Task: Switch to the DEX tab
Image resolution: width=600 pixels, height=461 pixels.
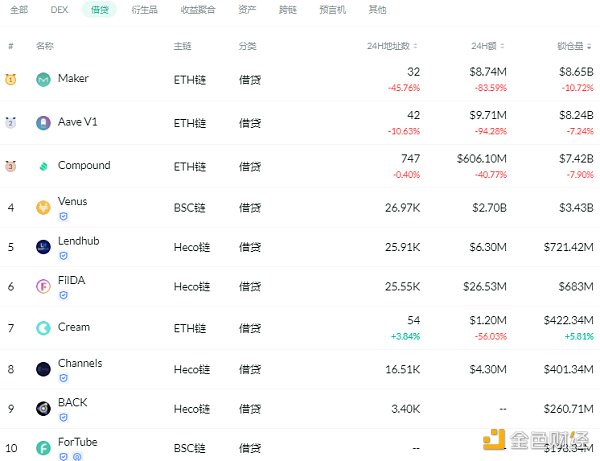Action: click(59, 9)
